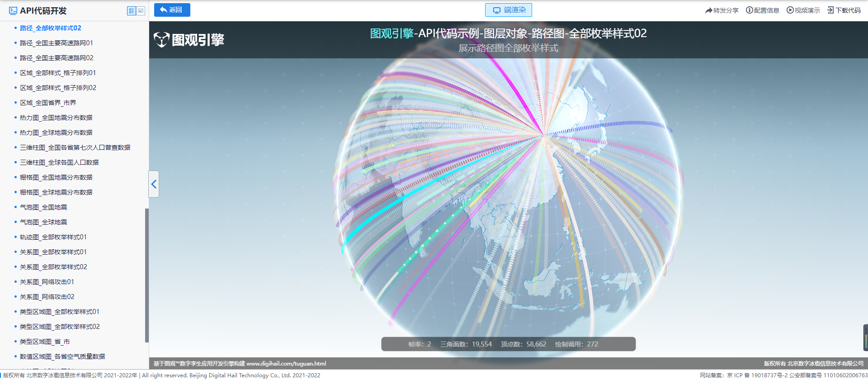Open 气泡图_全球地震
The height and width of the screenshot is (380, 868).
tap(43, 222)
